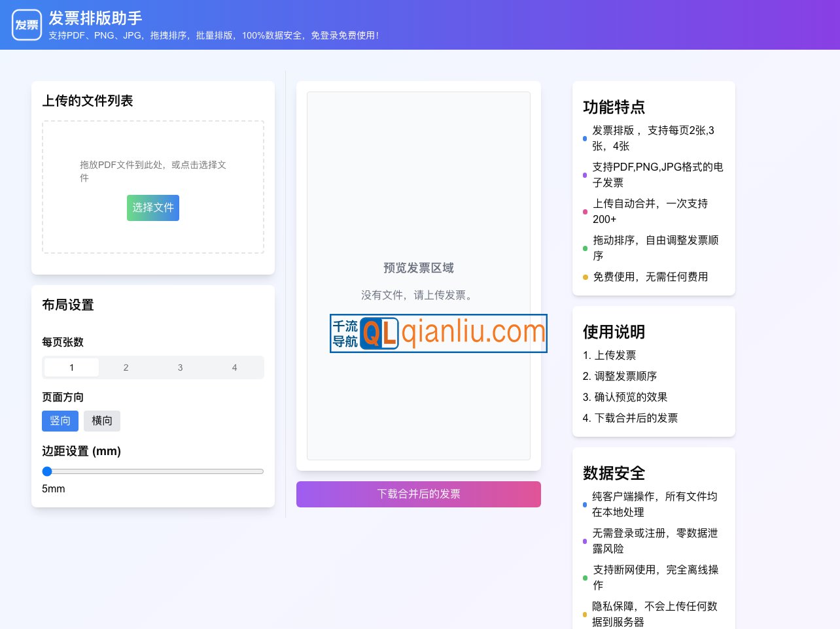840x629 pixels.
Task: Click the 发票排版助手 title in header
Action: pyautogui.click(x=96, y=18)
